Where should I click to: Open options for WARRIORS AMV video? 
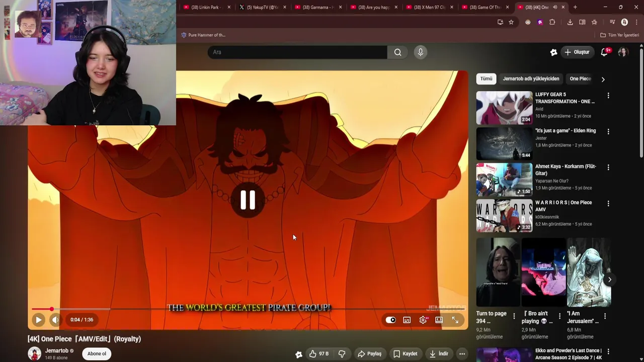608,203
